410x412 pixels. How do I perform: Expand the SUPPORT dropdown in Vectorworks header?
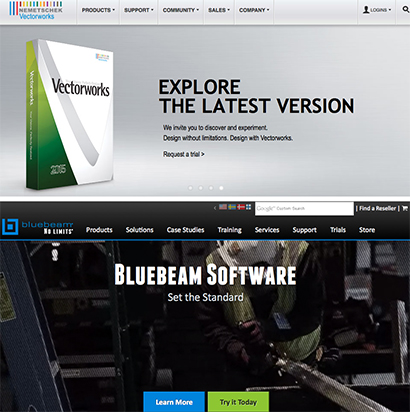(139, 10)
